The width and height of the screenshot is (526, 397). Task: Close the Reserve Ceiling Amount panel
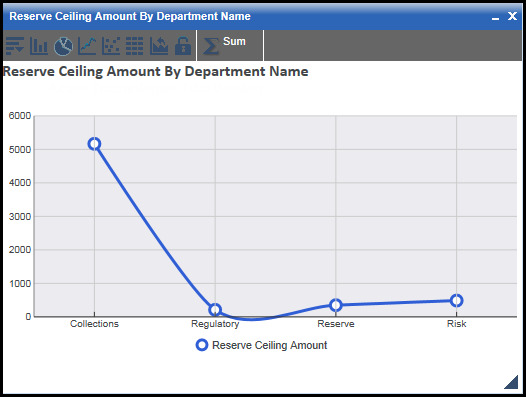click(512, 16)
